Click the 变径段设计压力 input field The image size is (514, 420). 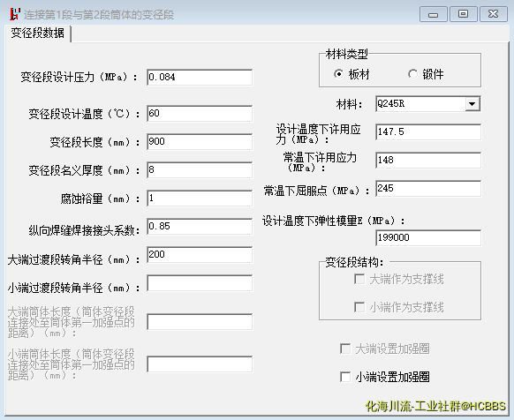coord(200,78)
